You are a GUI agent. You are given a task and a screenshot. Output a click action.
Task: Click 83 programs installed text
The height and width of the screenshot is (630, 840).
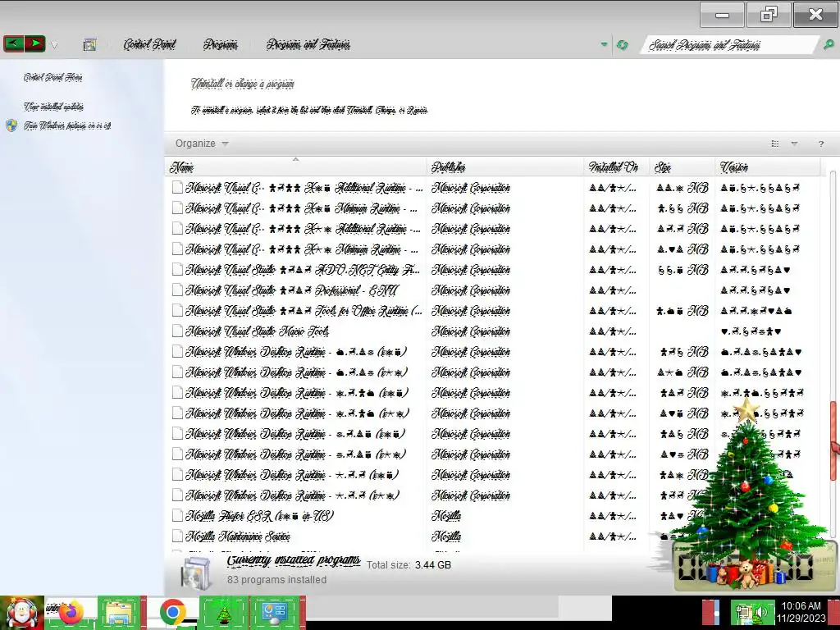click(x=276, y=580)
